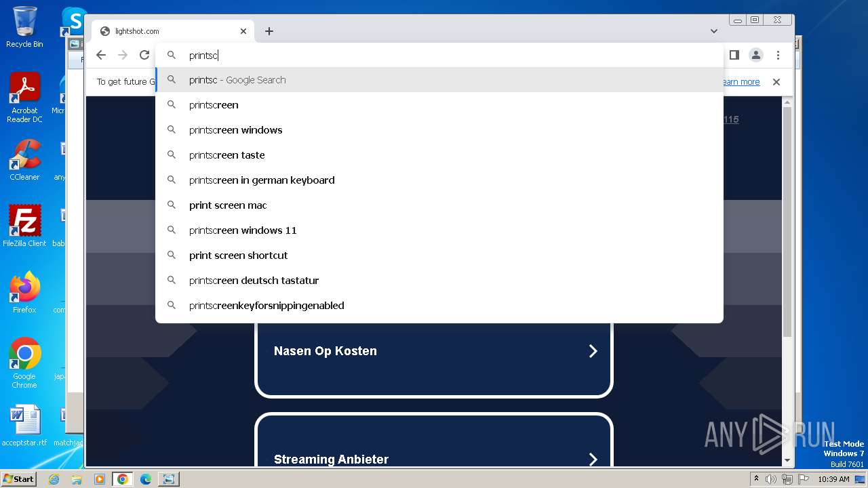This screenshot has width=868, height=488.
Task: Open CCleaner desktop icon
Action: click(24, 160)
